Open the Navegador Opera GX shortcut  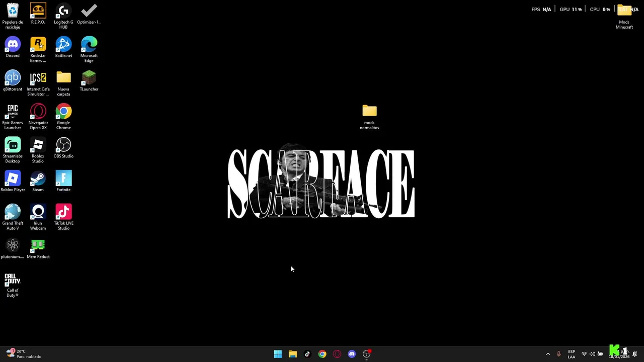(38, 117)
